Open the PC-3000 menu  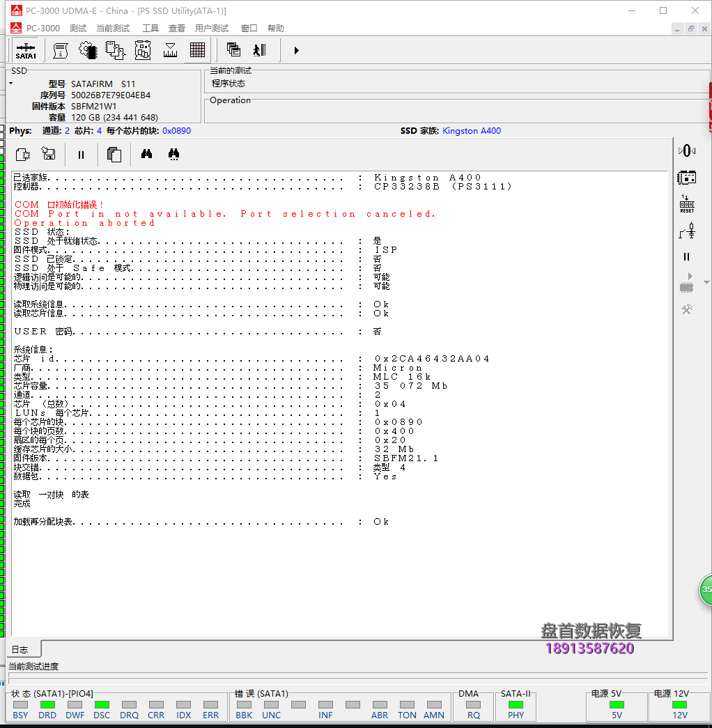coord(42,29)
